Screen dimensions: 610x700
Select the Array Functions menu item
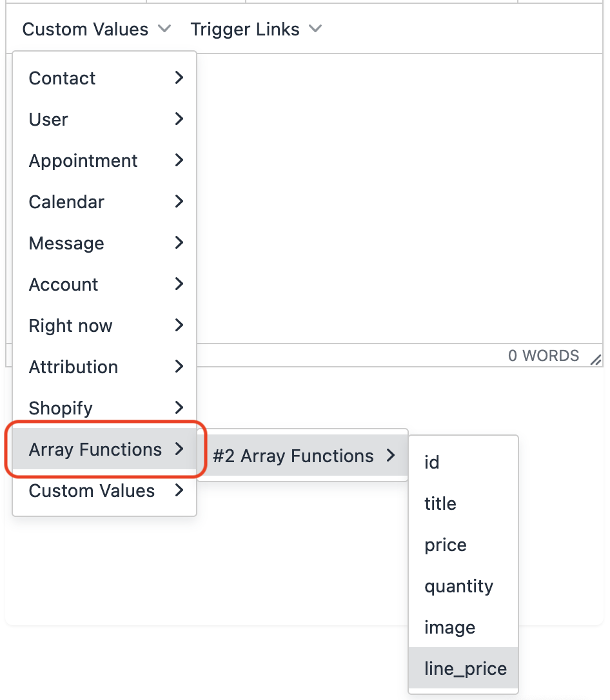pos(104,449)
